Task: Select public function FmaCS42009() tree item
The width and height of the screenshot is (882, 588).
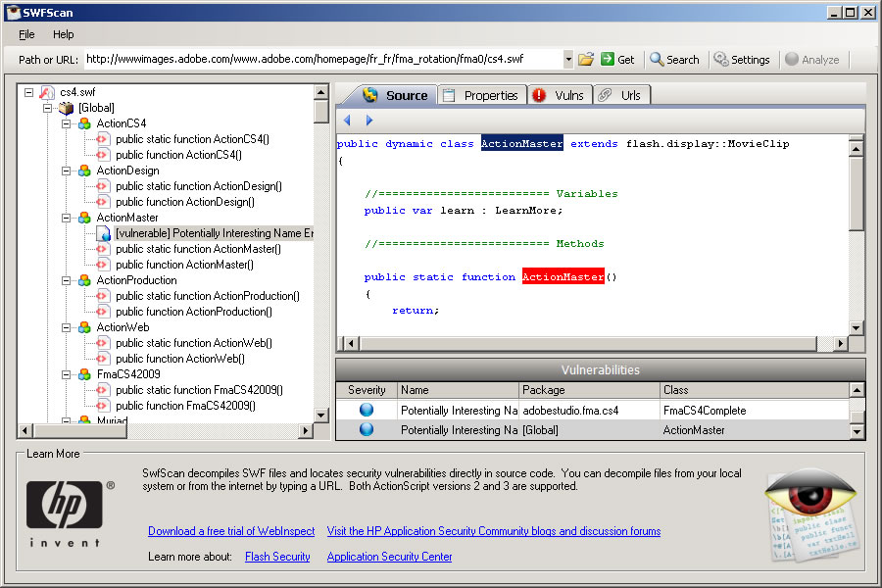Action: [185, 406]
